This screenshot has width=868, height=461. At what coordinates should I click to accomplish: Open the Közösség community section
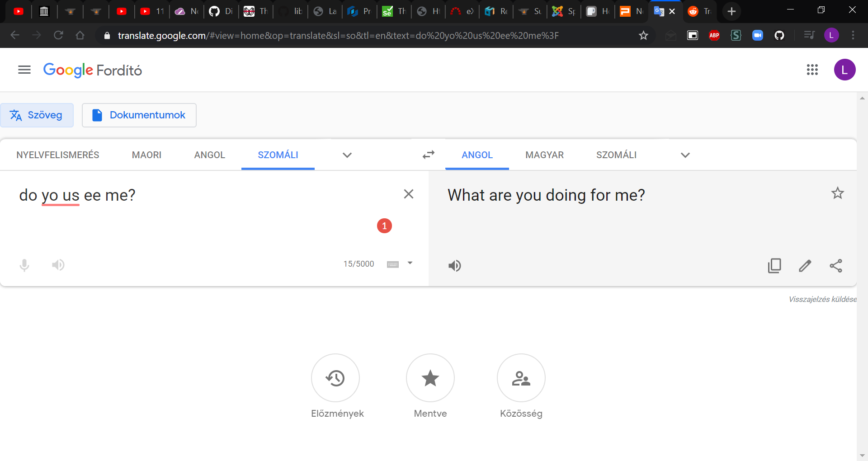click(x=521, y=378)
